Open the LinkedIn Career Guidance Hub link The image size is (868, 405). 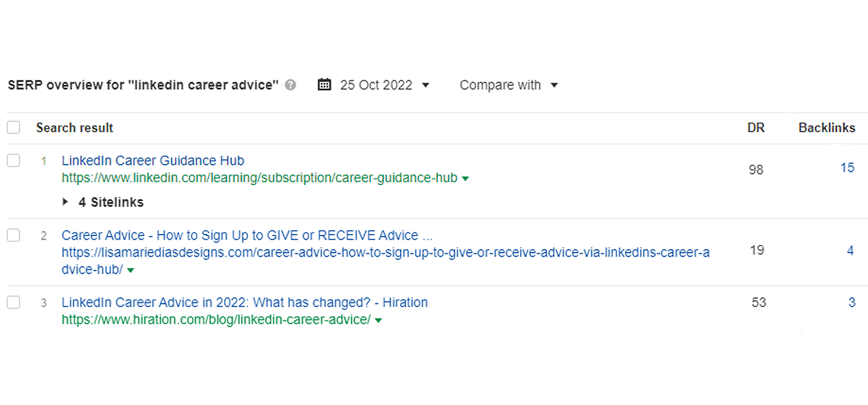153,160
